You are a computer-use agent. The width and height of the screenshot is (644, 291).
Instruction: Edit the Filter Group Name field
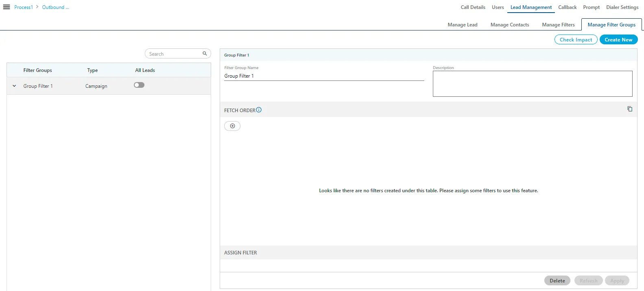coord(324,76)
